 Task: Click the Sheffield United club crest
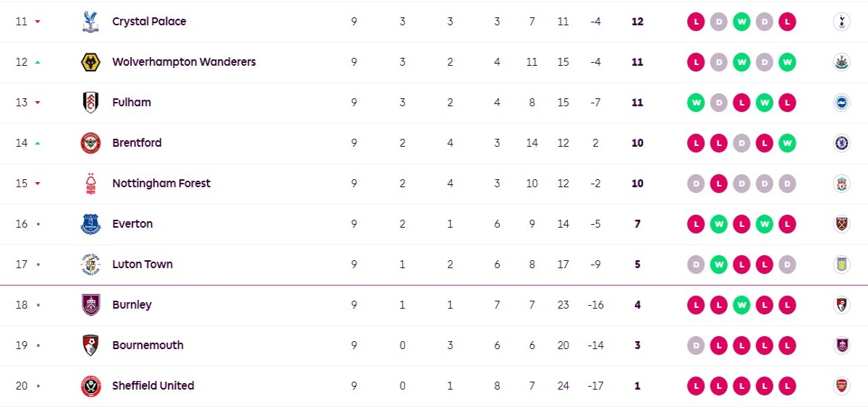90,386
